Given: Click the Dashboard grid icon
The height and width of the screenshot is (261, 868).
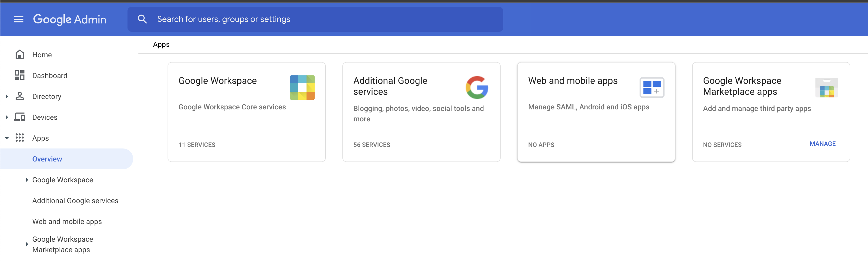Looking at the screenshot, I should pyautogui.click(x=20, y=75).
